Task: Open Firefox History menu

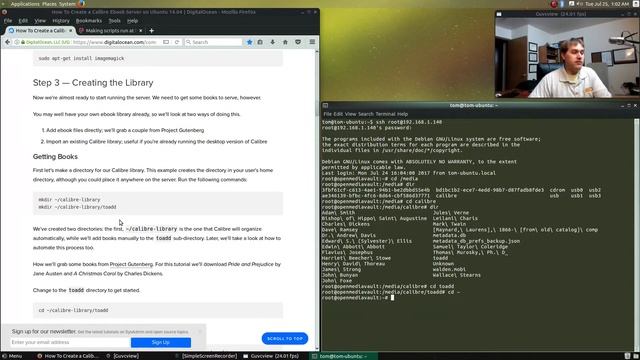Action: [61, 20]
